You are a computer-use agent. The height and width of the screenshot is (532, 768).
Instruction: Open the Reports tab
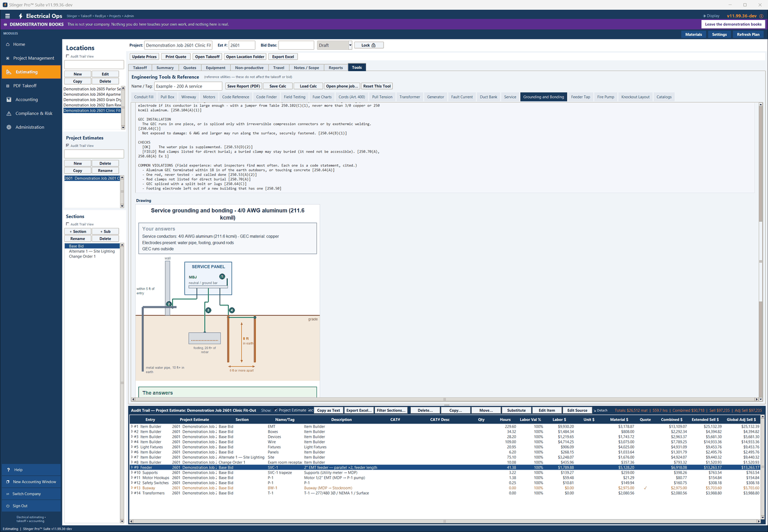click(336, 68)
